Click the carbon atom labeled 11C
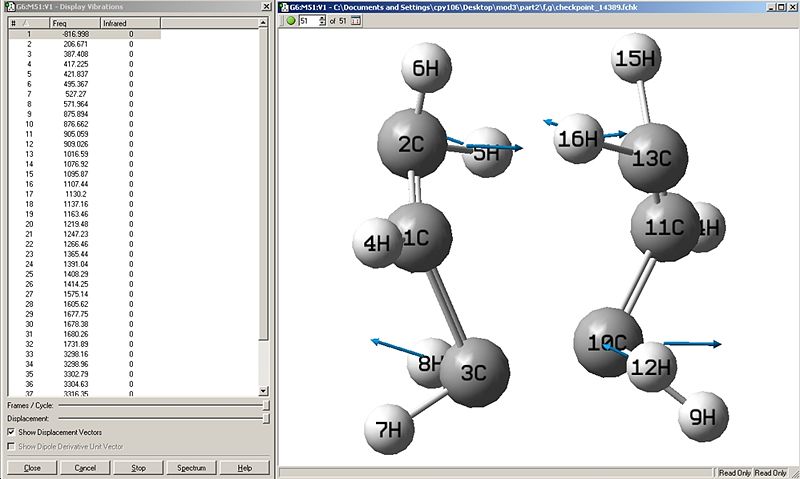The image size is (800, 479). pos(664,227)
